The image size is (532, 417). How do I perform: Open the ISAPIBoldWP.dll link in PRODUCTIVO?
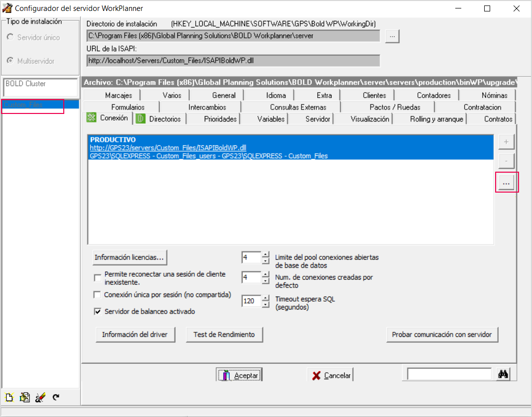click(168, 148)
